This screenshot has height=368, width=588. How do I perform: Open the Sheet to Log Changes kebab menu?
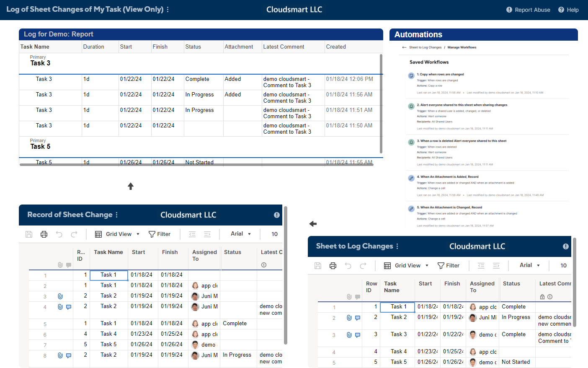click(397, 246)
